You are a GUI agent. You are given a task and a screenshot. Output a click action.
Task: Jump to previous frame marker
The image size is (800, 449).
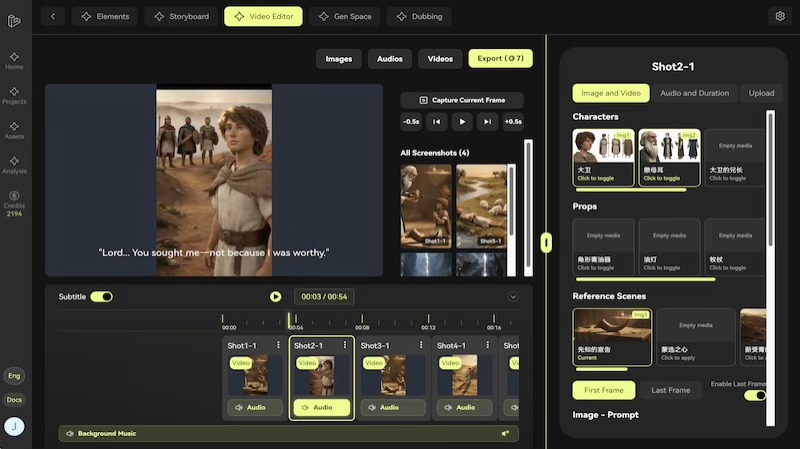(x=437, y=121)
